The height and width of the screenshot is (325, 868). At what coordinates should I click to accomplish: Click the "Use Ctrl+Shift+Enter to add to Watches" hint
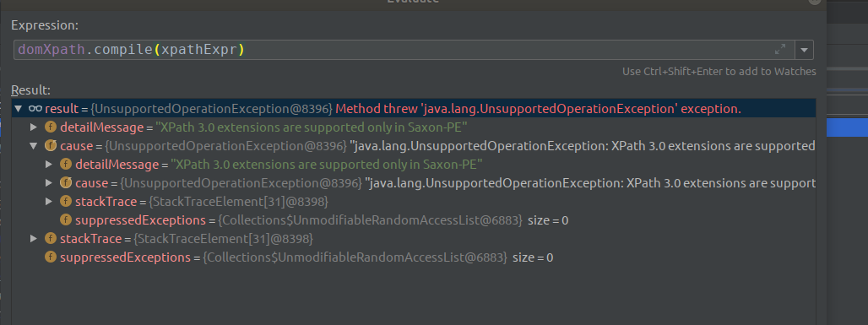point(719,72)
